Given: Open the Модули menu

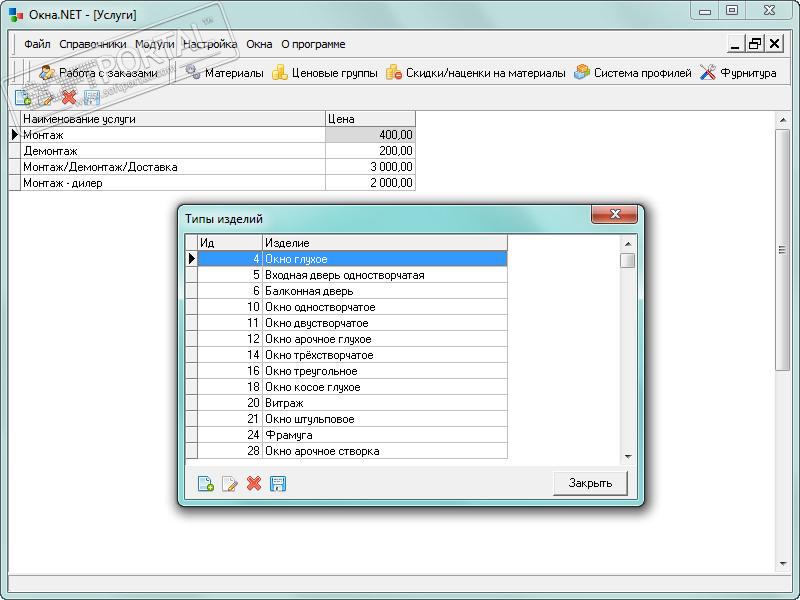Looking at the screenshot, I should point(155,44).
